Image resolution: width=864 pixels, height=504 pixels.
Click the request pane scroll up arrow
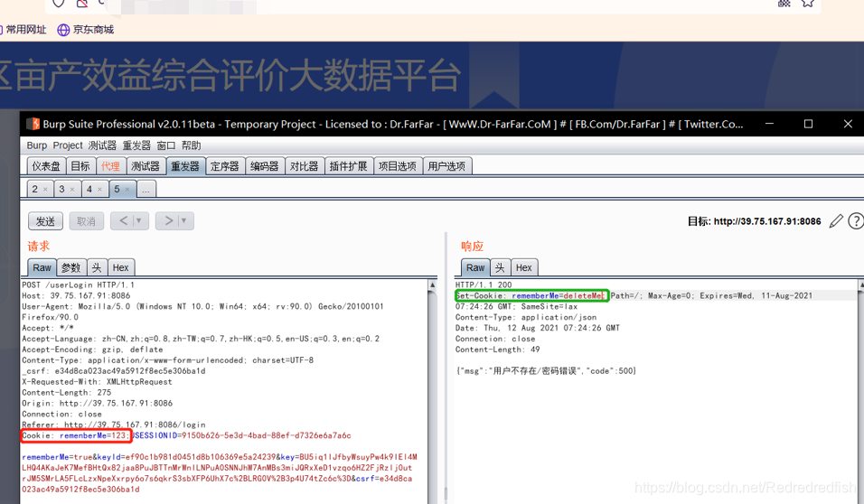coord(433,285)
